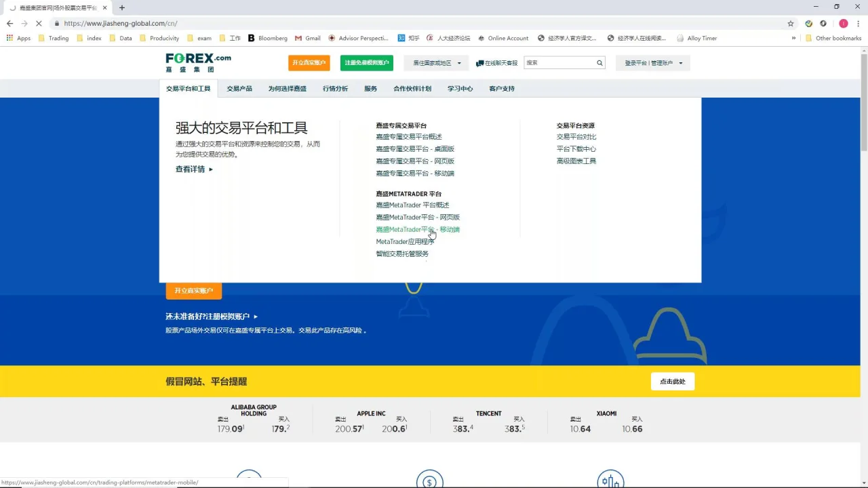Open the Producivity bookmark folder
Viewport: 868px width, 488px height.
[x=159, y=38]
